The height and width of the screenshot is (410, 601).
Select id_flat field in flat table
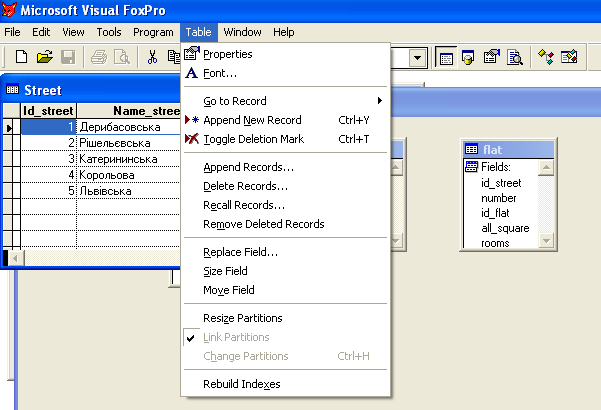pos(495,213)
